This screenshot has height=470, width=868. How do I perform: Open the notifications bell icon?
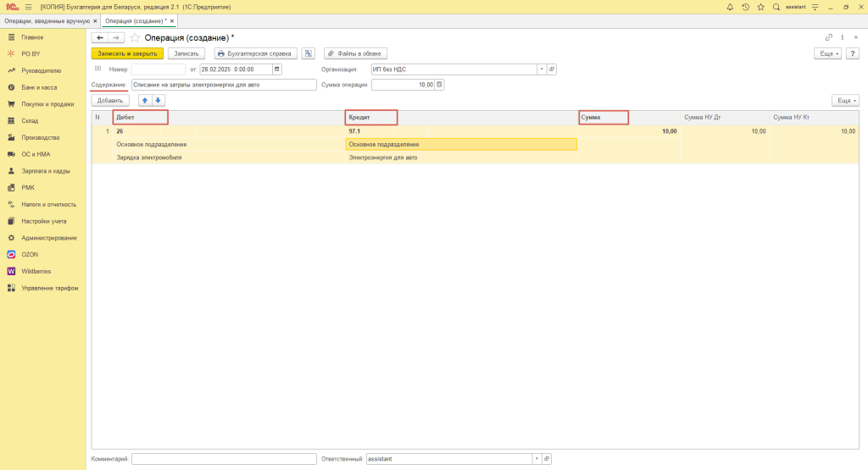click(730, 7)
